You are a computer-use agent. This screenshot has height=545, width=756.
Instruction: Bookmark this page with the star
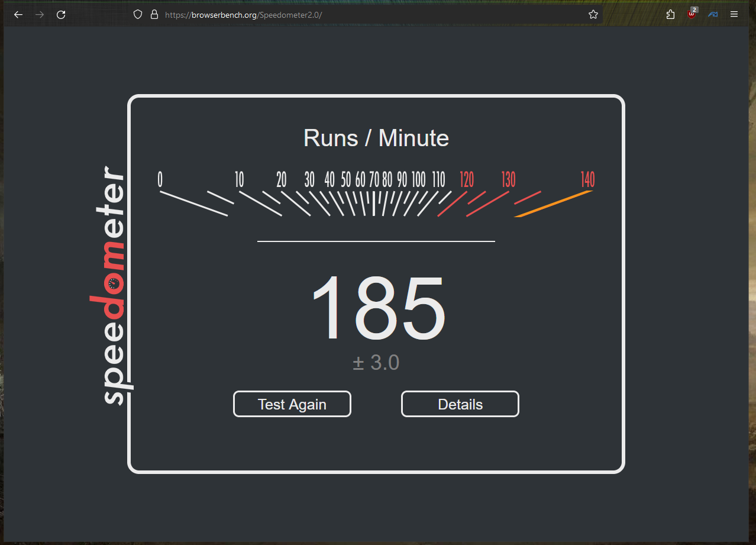pos(593,15)
